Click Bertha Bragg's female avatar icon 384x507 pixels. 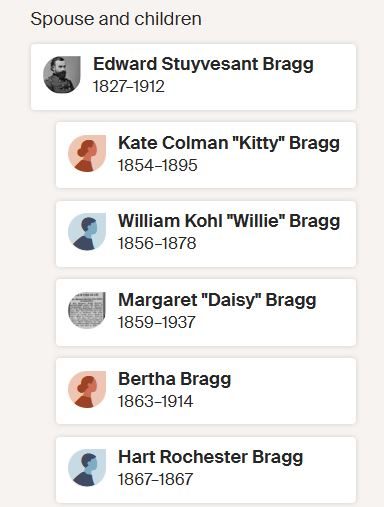tap(87, 389)
